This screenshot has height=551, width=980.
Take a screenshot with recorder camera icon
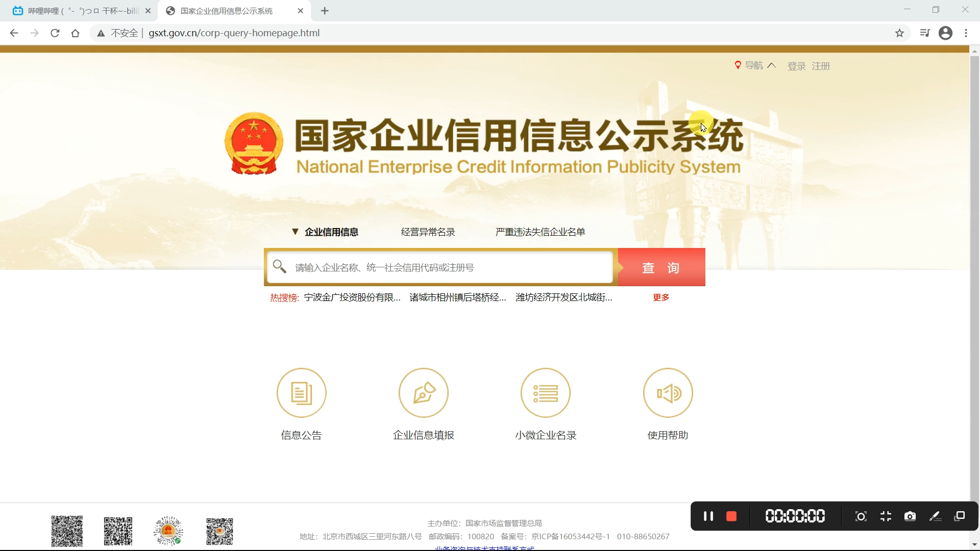pyautogui.click(x=910, y=516)
